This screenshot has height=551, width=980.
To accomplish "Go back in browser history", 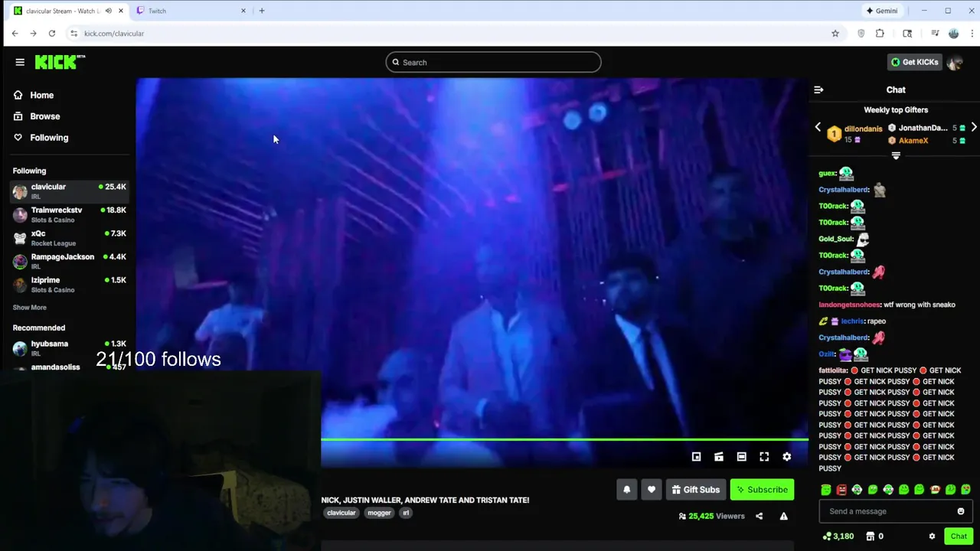I will point(15,34).
